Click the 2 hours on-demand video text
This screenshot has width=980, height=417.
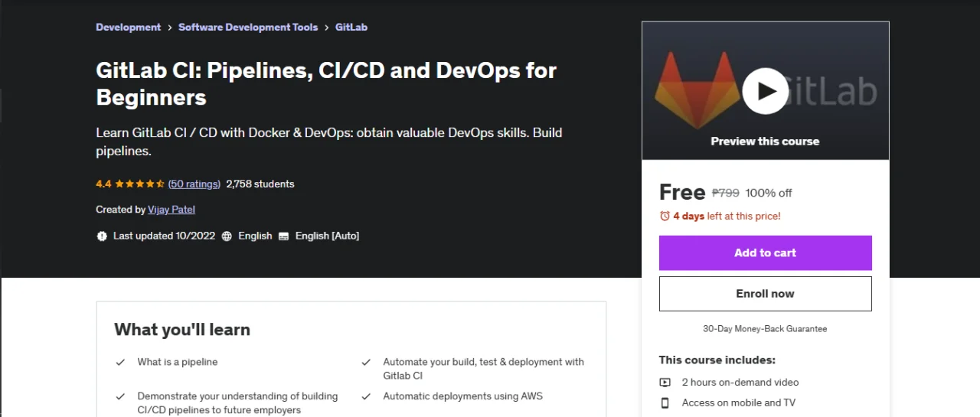tap(740, 383)
